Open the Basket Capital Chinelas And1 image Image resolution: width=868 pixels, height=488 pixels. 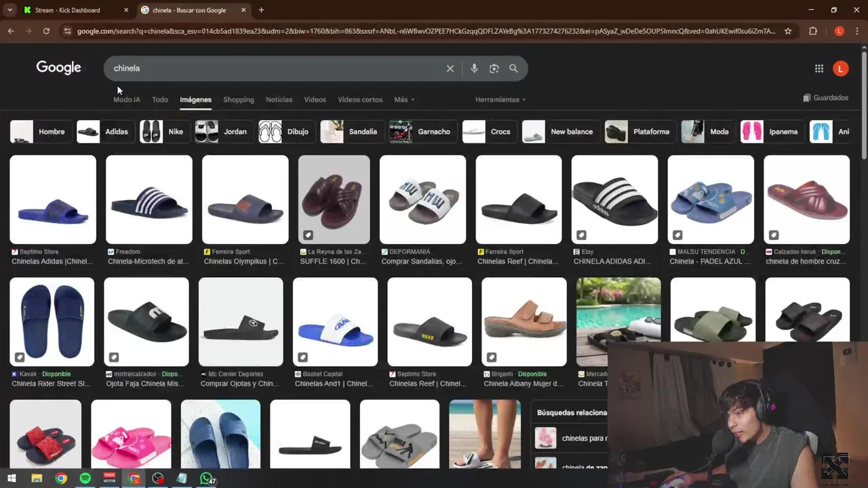[335, 322]
